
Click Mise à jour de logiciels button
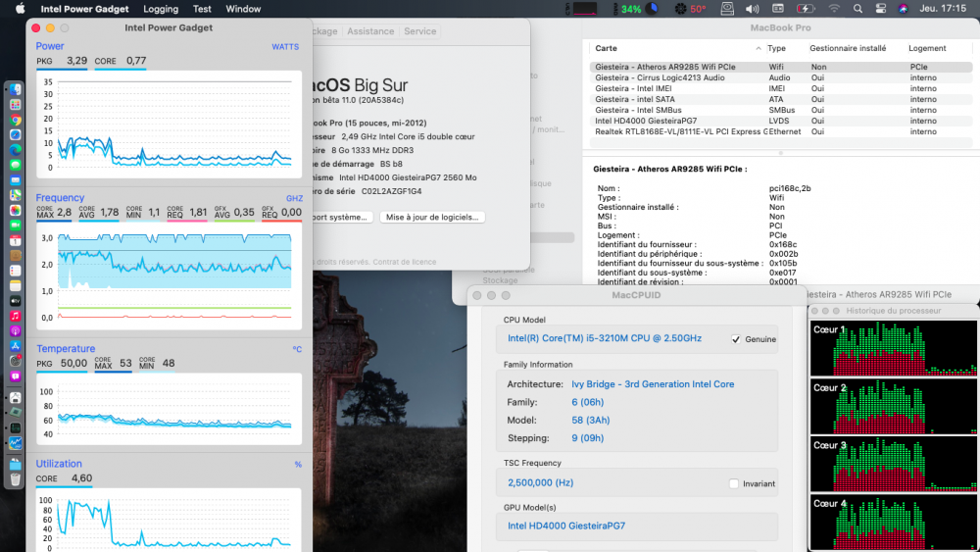432,217
